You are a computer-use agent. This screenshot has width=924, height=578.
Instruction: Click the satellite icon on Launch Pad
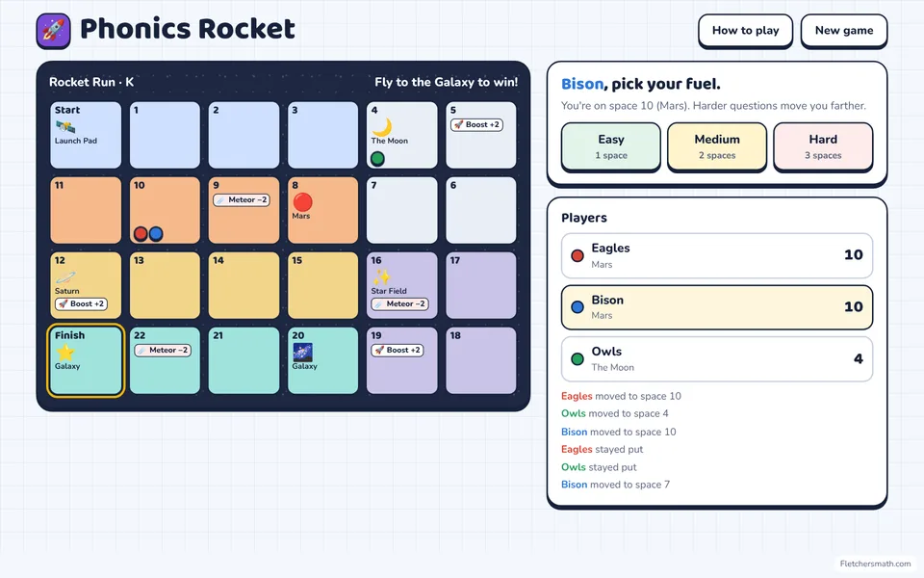(64, 126)
